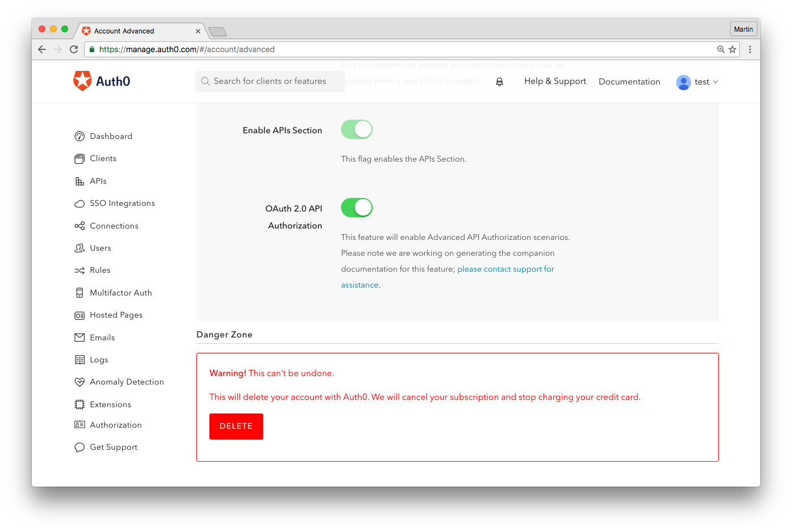This screenshot has width=792, height=532.
Task: Click the browser back arrow
Action: (x=42, y=49)
